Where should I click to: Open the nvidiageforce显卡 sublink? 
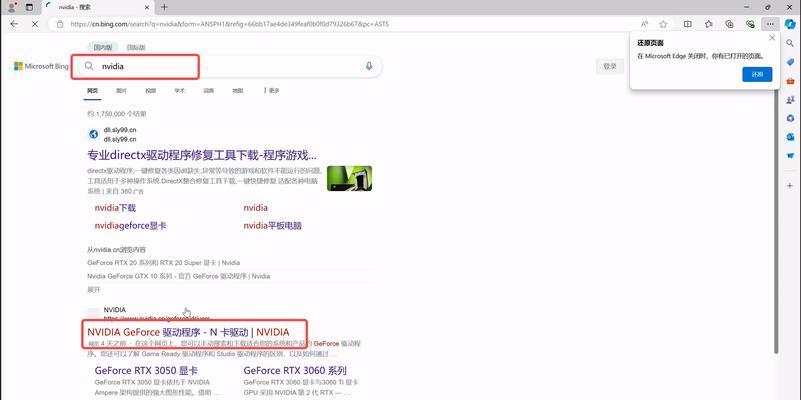(x=130, y=226)
